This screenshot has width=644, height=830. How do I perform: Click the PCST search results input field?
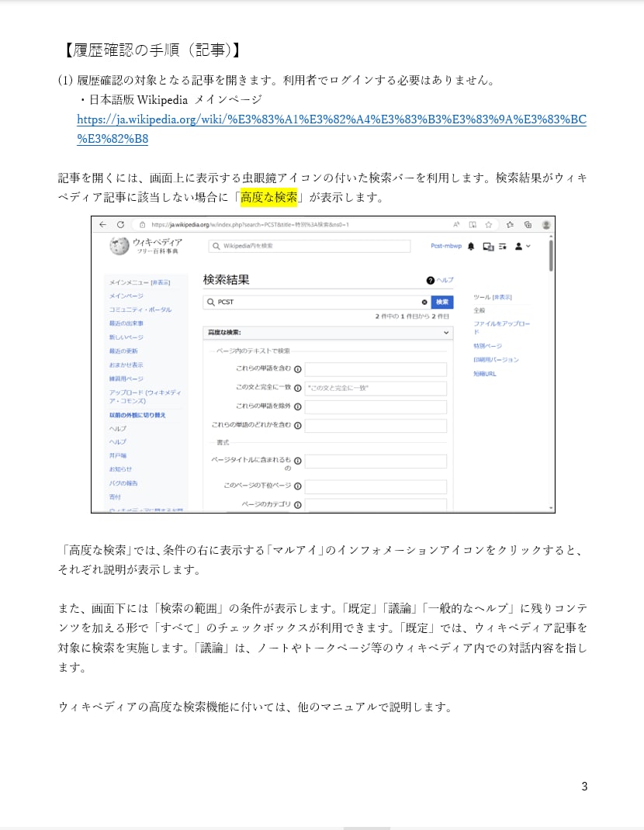tap(317, 302)
